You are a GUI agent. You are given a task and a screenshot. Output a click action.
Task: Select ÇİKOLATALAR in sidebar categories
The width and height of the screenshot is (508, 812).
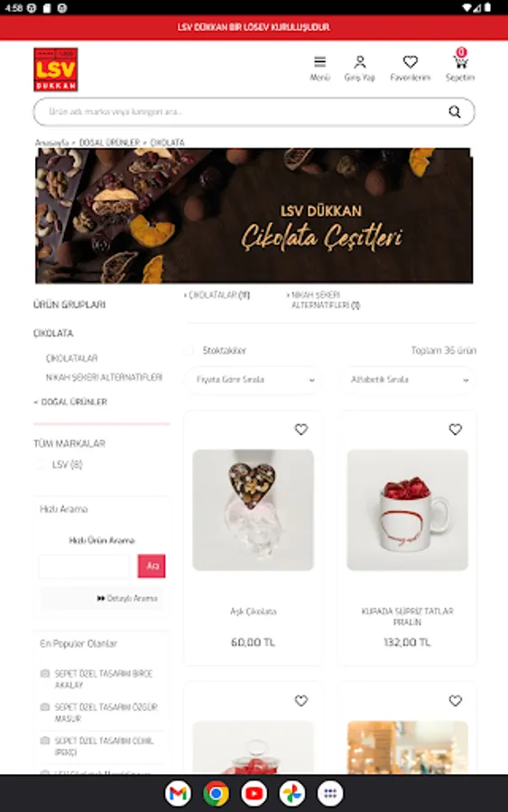[71, 358]
